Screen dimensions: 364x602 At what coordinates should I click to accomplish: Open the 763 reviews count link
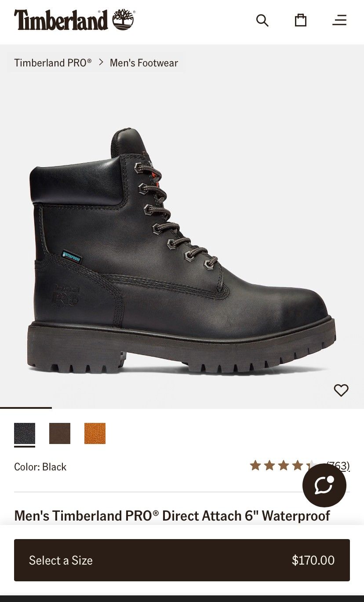[x=338, y=466]
